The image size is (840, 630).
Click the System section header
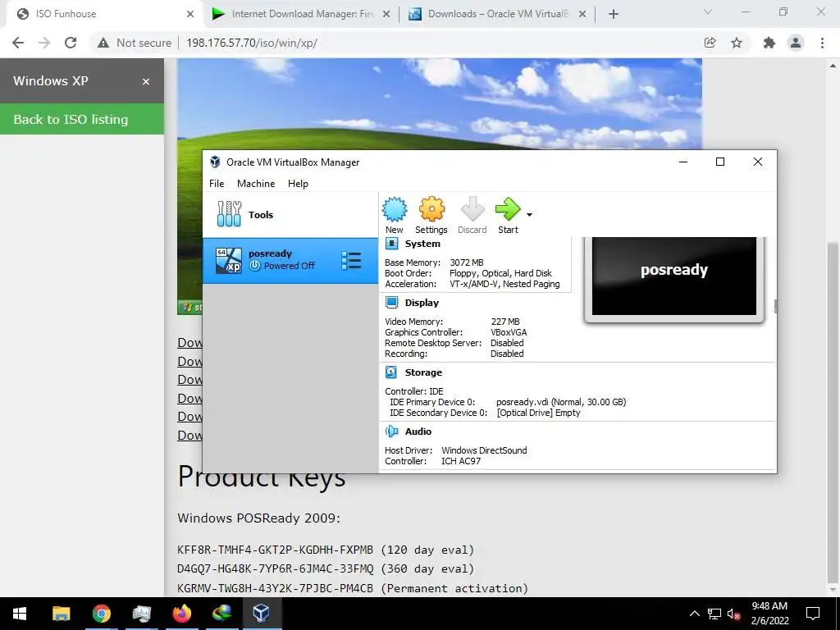(x=422, y=244)
